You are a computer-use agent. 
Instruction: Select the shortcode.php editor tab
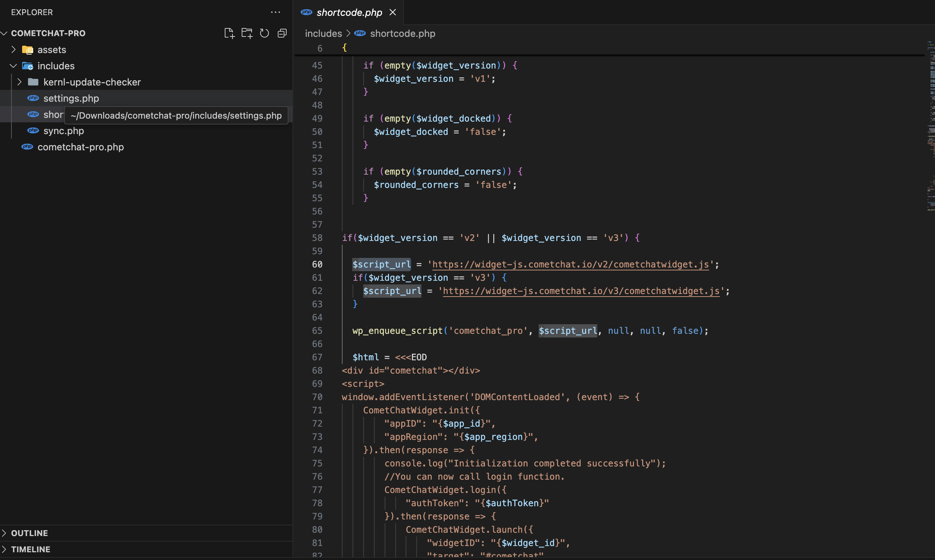pyautogui.click(x=348, y=13)
